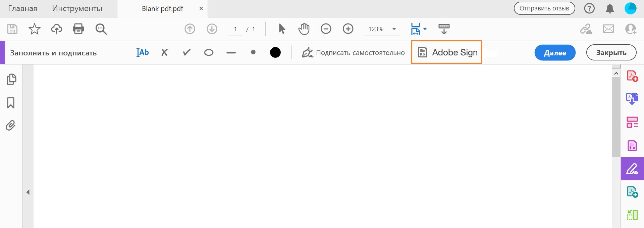Open page thumbnails panel icon
The height and width of the screenshot is (228, 644).
tap(11, 79)
